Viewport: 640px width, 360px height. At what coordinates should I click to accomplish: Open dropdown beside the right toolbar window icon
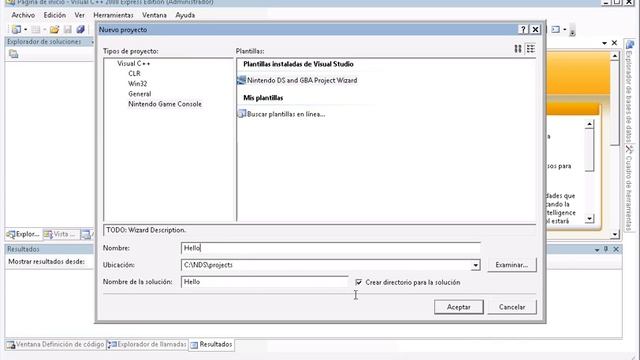click(565, 29)
